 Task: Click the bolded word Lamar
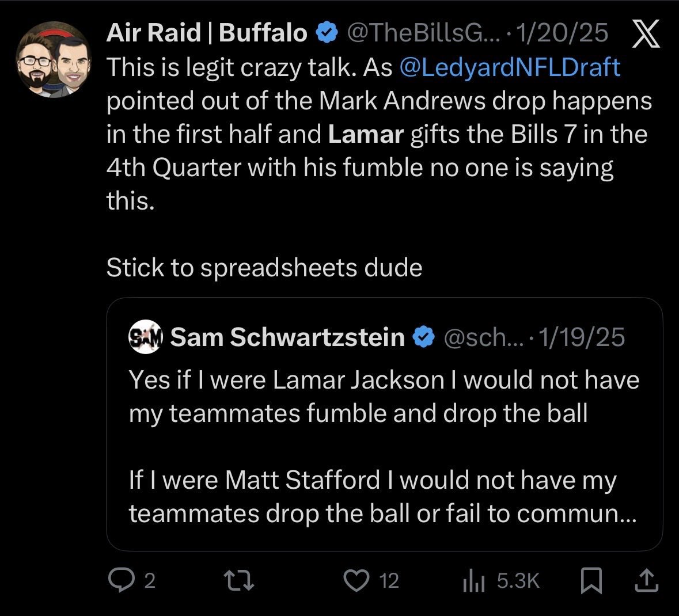coord(366,134)
